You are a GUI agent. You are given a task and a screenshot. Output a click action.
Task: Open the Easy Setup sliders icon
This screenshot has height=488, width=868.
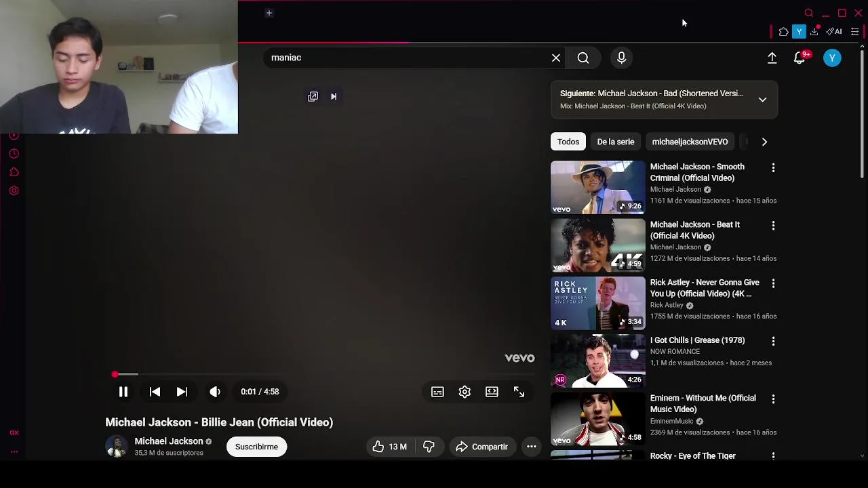point(854,32)
